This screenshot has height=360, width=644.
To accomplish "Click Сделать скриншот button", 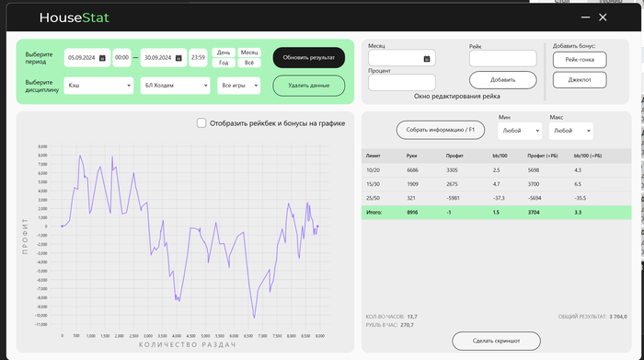I will click(x=496, y=341).
